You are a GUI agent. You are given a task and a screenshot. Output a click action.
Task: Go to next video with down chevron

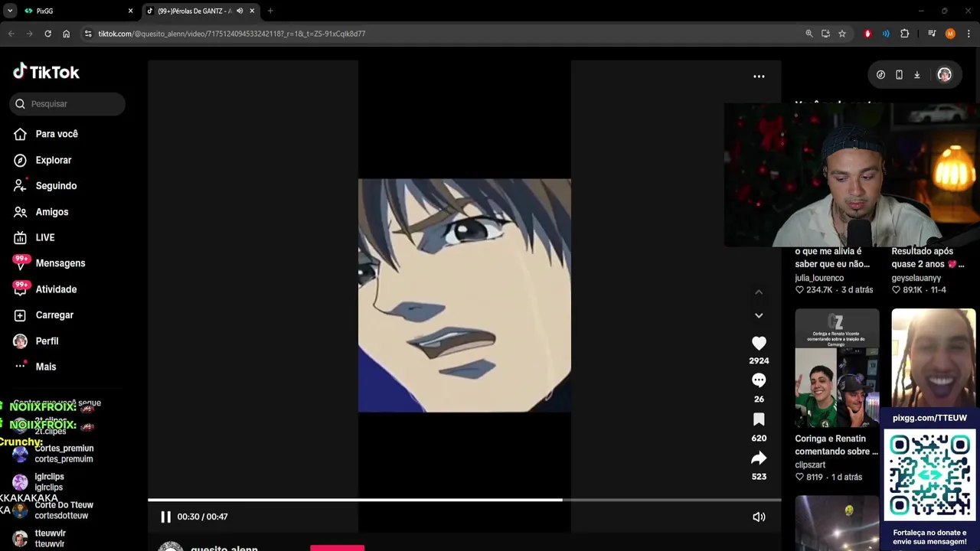tap(759, 315)
